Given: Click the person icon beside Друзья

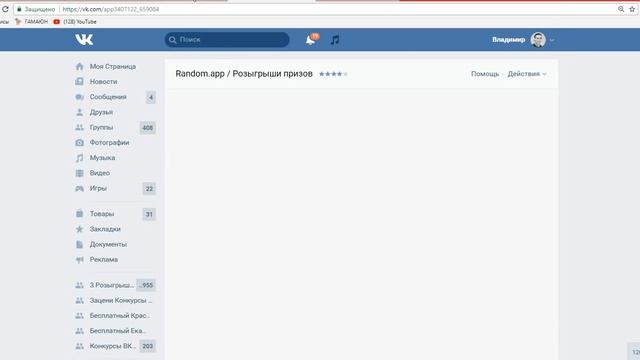Looking at the screenshot, I should 80,112.
